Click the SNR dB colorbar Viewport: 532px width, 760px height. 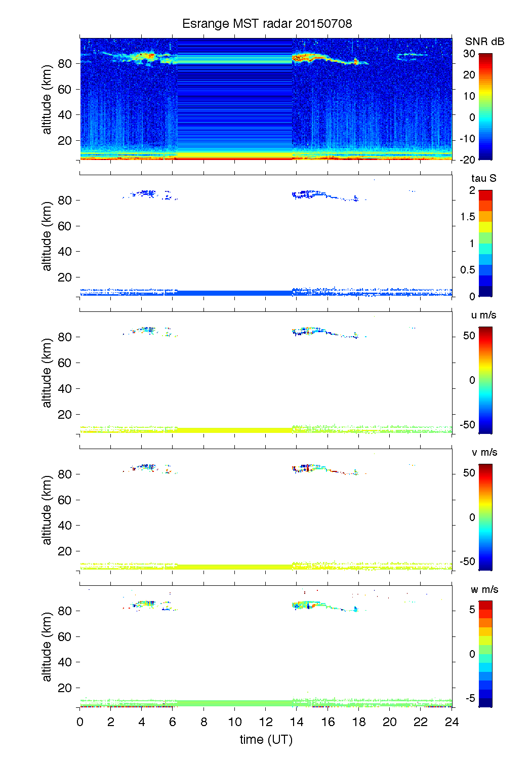[x=485, y=106]
